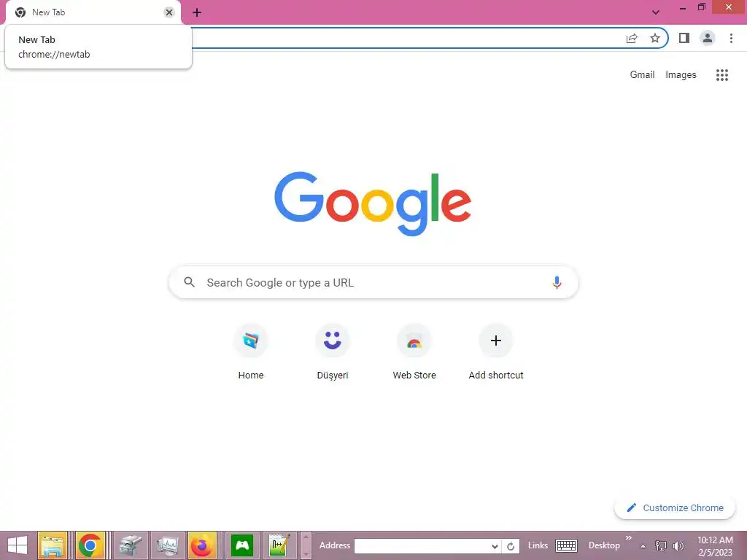Click the Google logo
The image size is (747, 560).
pyautogui.click(x=373, y=204)
